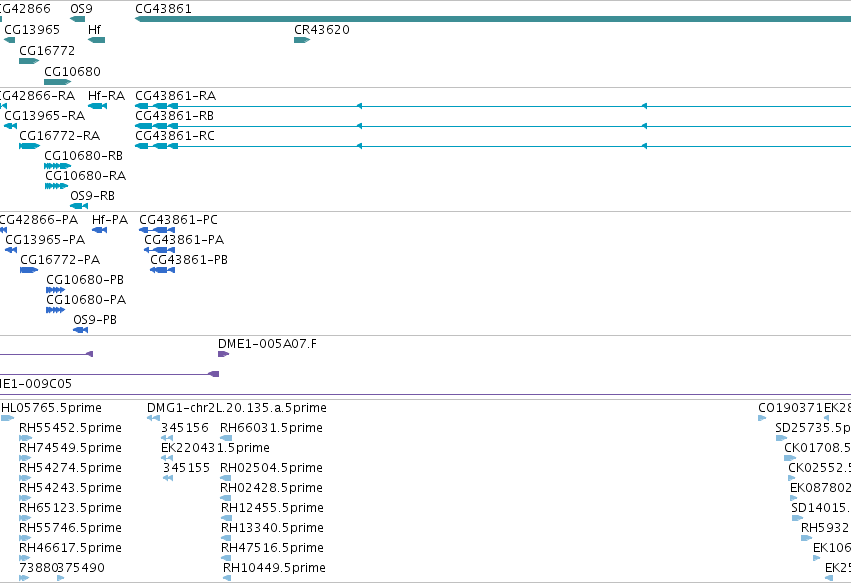
Task: Select the Hf-PA protein feature
Action: [99, 230]
